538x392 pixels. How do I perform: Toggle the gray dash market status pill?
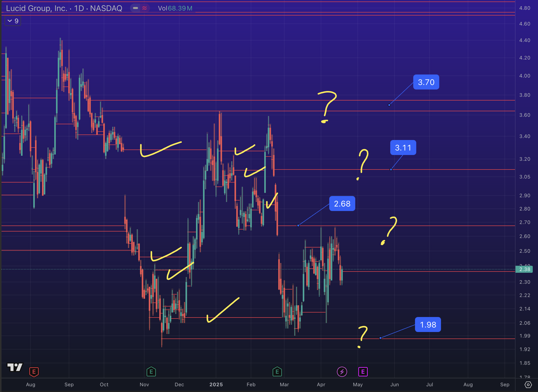click(x=135, y=8)
